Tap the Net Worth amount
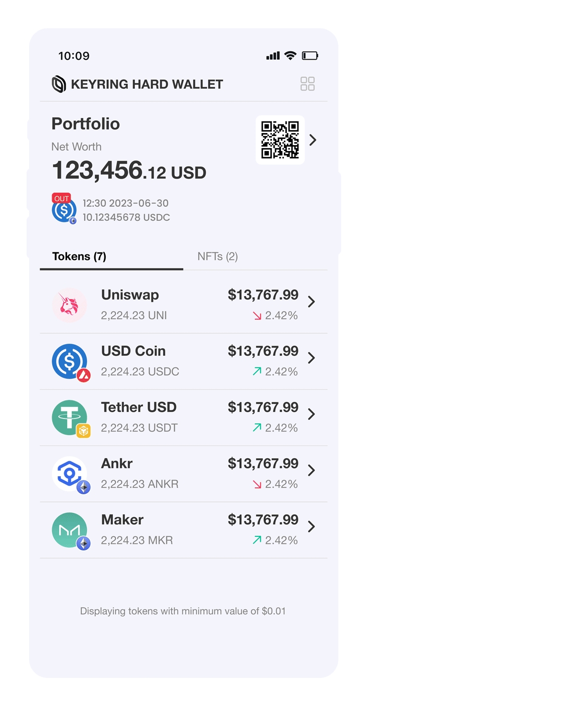The width and height of the screenshot is (588, 706). (129, 171)
